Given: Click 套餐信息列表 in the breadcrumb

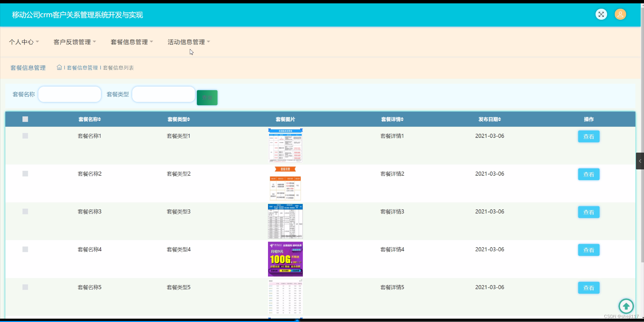Looking at the screenshot, I should (x=118, y=67).
